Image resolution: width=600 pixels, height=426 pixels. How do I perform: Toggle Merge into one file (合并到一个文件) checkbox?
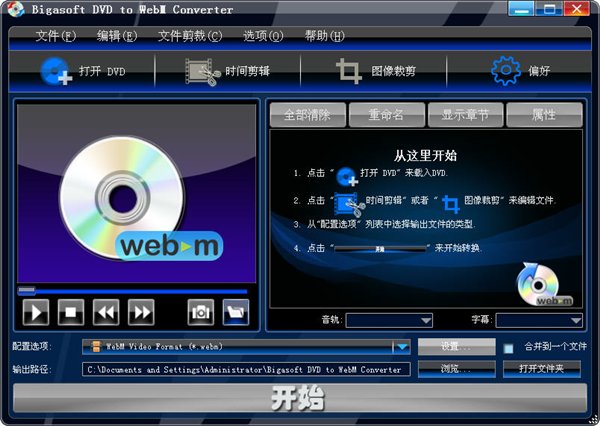point(508,349)
